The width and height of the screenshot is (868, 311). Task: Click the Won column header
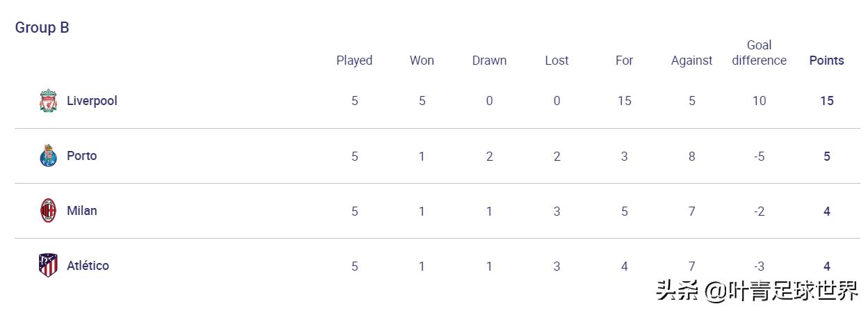(421, 61)
